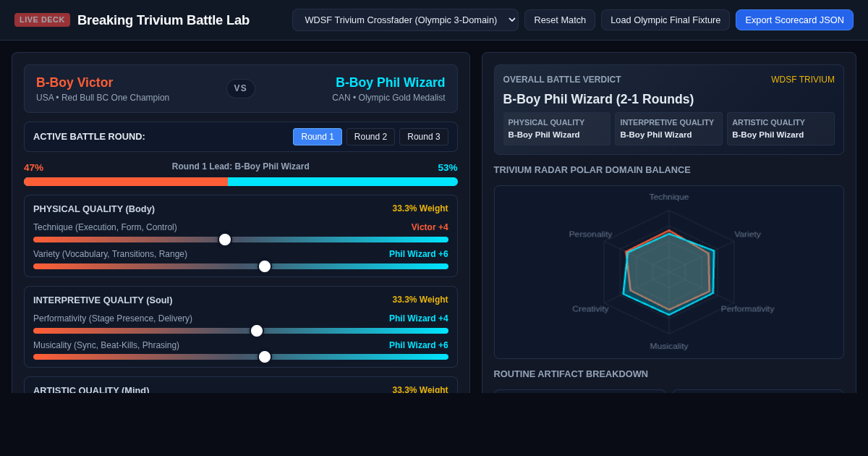Export the Scorecard JSON
The height and width of the screenshot is (456, 868).
794,20
